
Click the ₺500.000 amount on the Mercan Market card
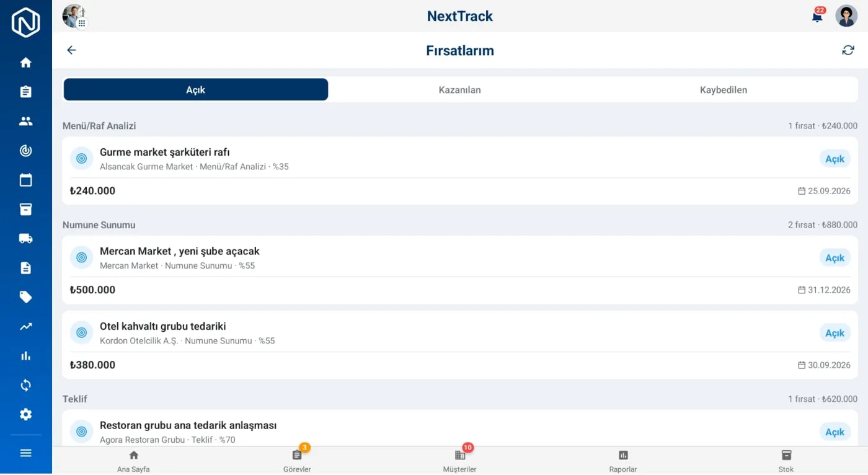click(92, 290)
